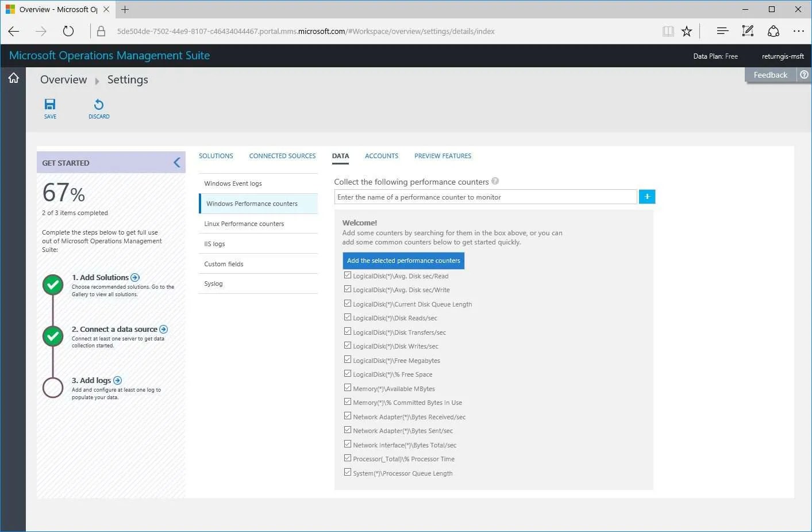Click Add the selected performance counters button
Screen dimensions: 812x532
click(x=403, y=261)
